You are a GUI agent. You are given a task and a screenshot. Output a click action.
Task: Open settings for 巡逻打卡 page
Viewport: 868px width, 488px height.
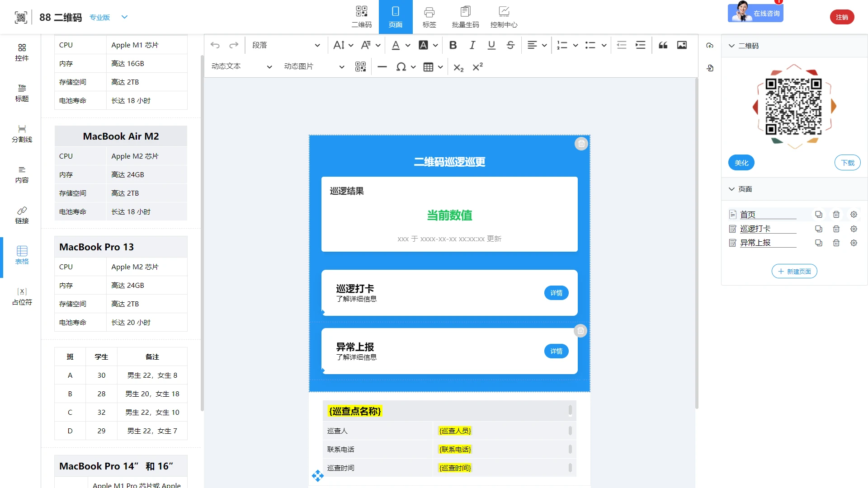[854, 229]
